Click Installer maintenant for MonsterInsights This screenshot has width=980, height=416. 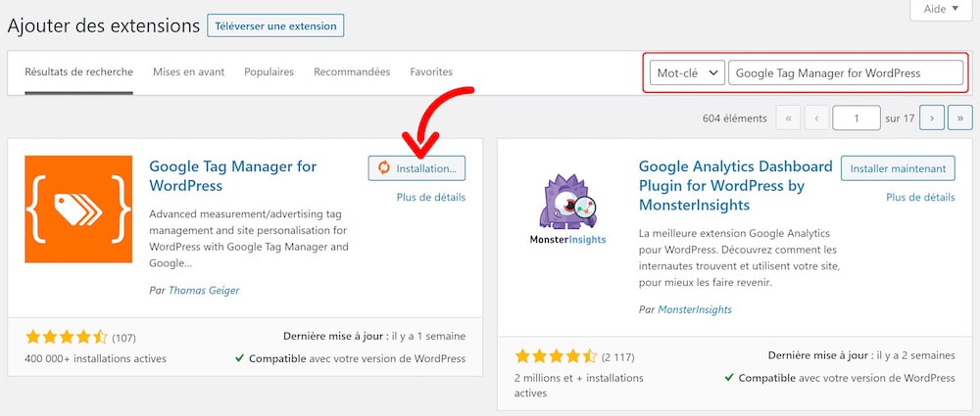click(x=898, y=168)
